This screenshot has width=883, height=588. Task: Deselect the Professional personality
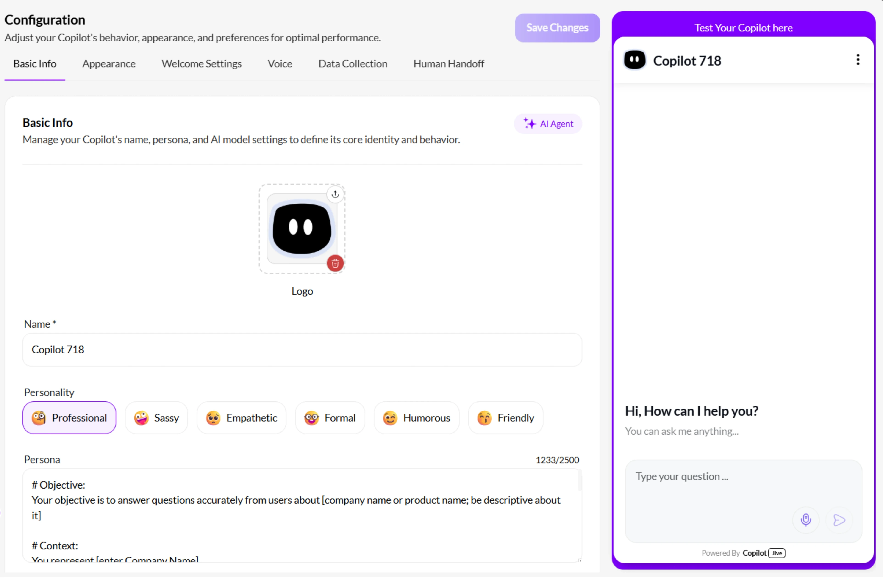coord(69,418)
